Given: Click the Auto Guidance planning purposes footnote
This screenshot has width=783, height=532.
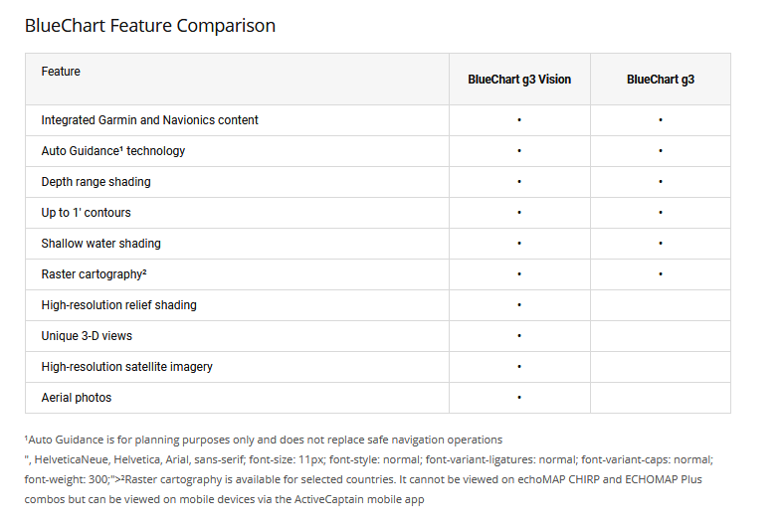Looking at the screenshot, I should point(265,440).
